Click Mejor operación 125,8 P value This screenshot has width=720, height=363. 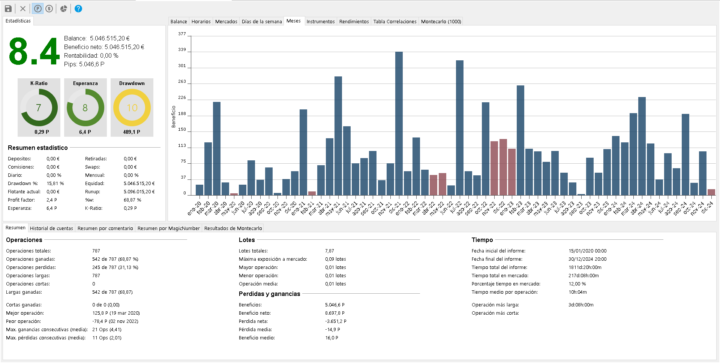tap(116, 313)
